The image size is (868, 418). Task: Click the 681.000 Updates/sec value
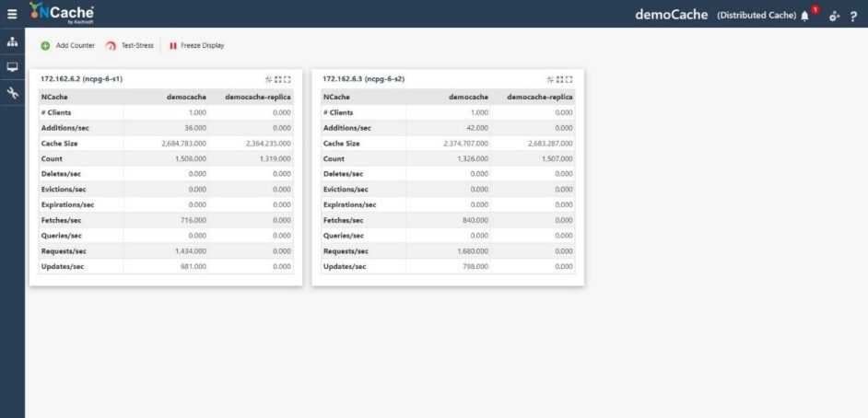coord(194,266)
